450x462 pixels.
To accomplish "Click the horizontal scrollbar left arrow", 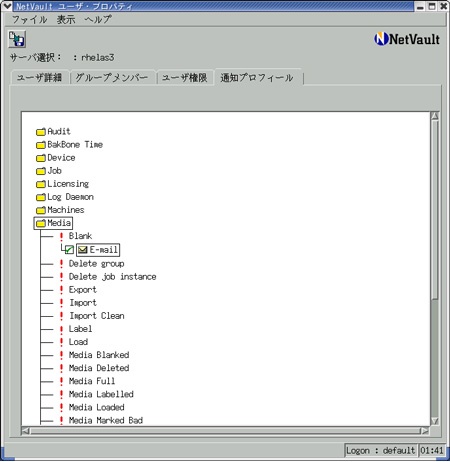I will tap(26, 431).
